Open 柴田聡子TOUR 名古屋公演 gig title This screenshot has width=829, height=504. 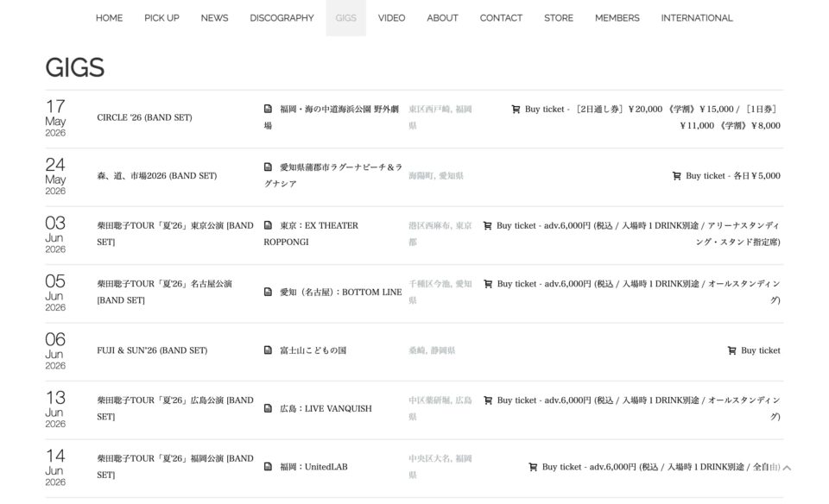(164, 292)
